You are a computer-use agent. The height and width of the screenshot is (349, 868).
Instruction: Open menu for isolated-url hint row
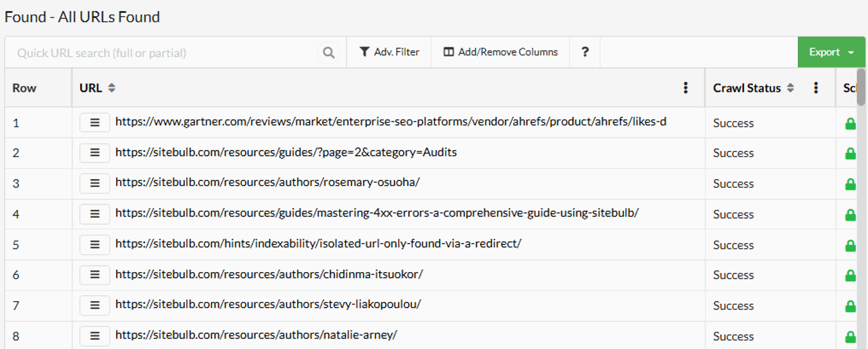(x=95, y=244)
